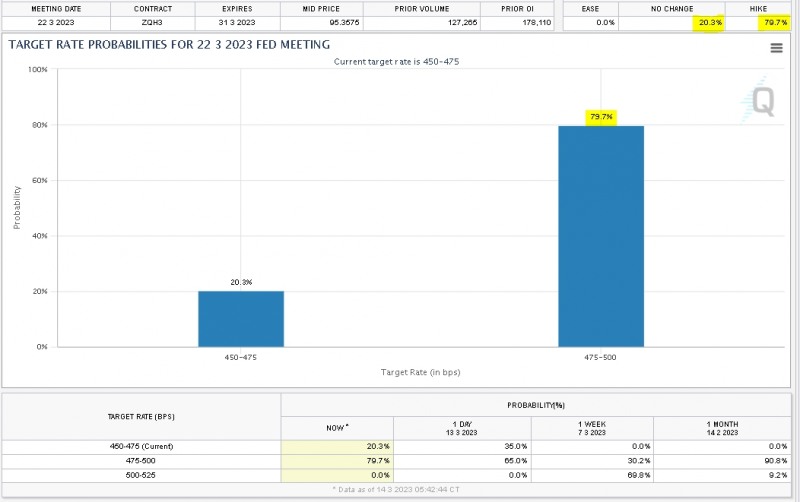Click the PRIOR OI column header
This screenshot has height=502, width=800.
(x=517, y=9)
